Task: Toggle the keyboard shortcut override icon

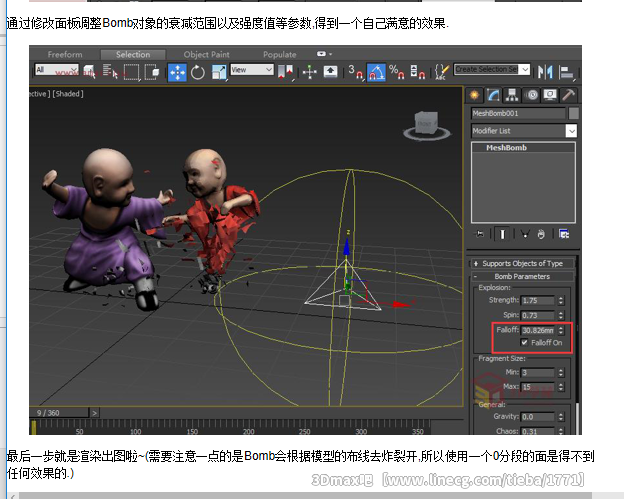Action: pos(330,72)
